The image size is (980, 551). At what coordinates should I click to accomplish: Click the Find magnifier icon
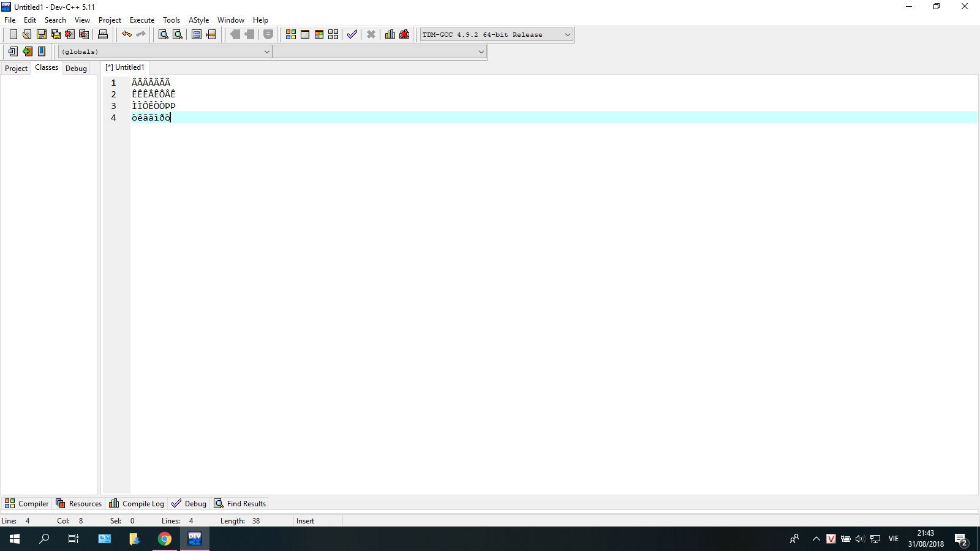164,34
